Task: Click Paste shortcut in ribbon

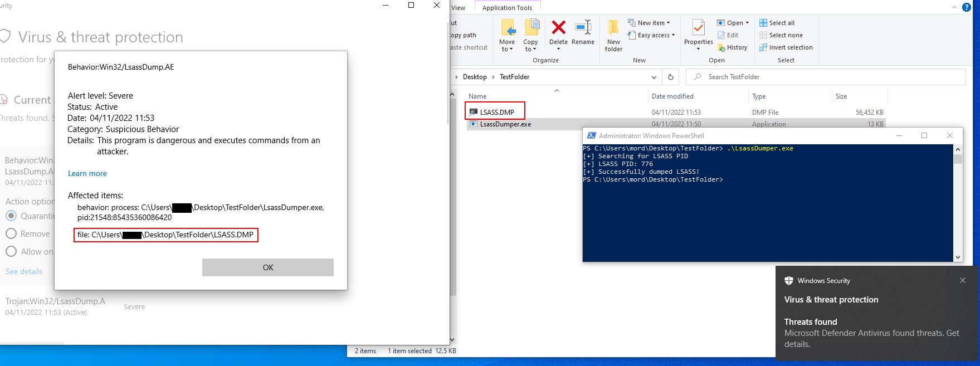Action: [x=469, y=47]
